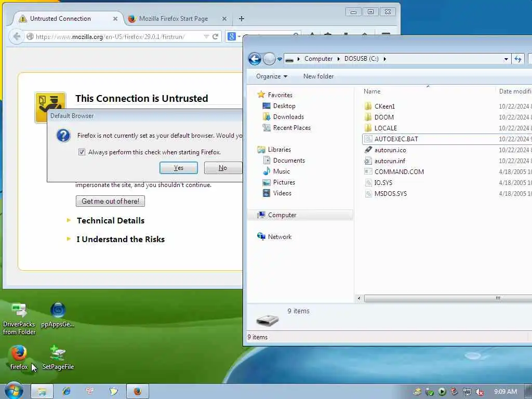The height and width of the screenshot is (399, 532).
Task: Click the Firefox back button
Action: click(x=17, y=36)
